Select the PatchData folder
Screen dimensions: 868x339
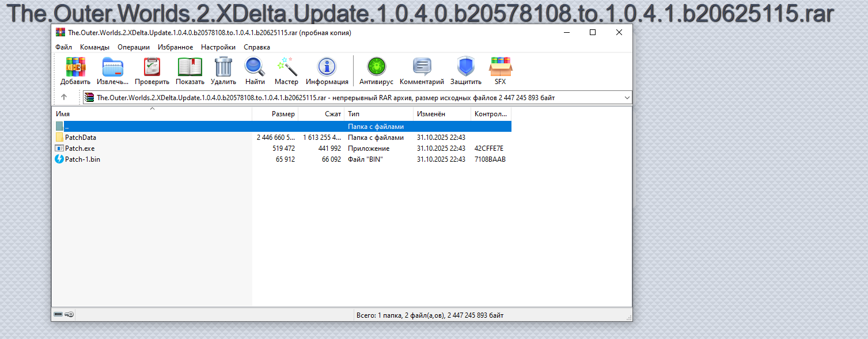80,138
